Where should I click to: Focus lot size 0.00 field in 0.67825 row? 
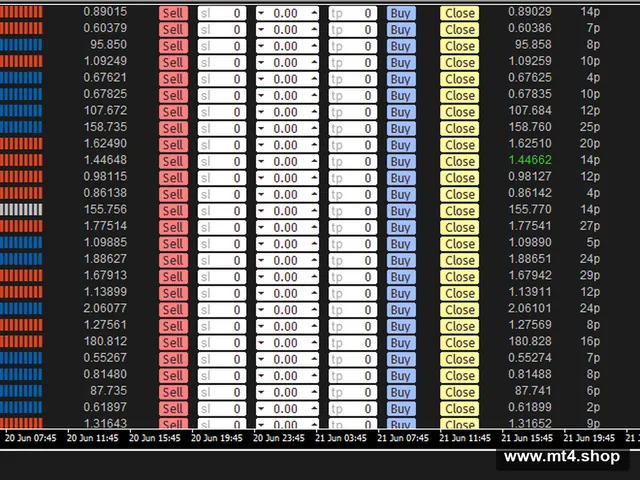point(287,96)
